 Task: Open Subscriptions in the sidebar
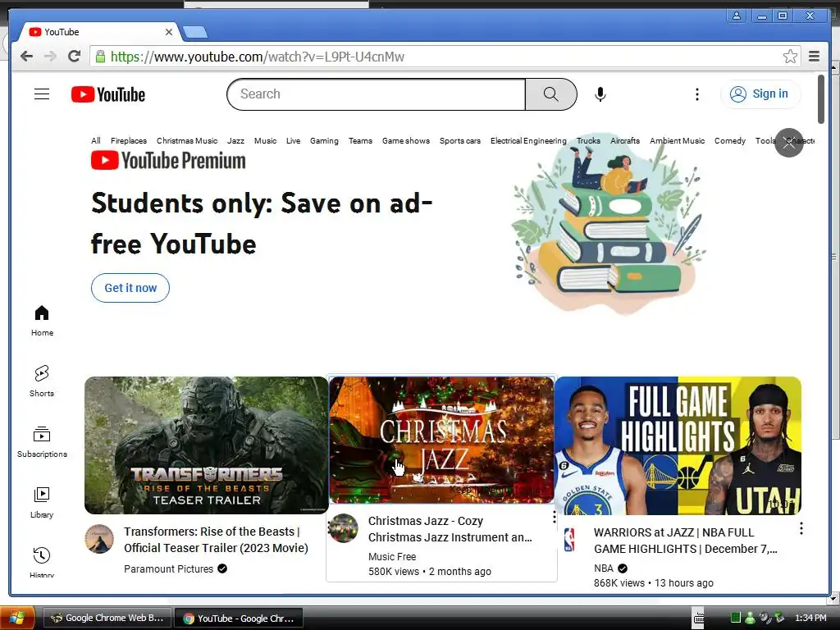(42, 442)
